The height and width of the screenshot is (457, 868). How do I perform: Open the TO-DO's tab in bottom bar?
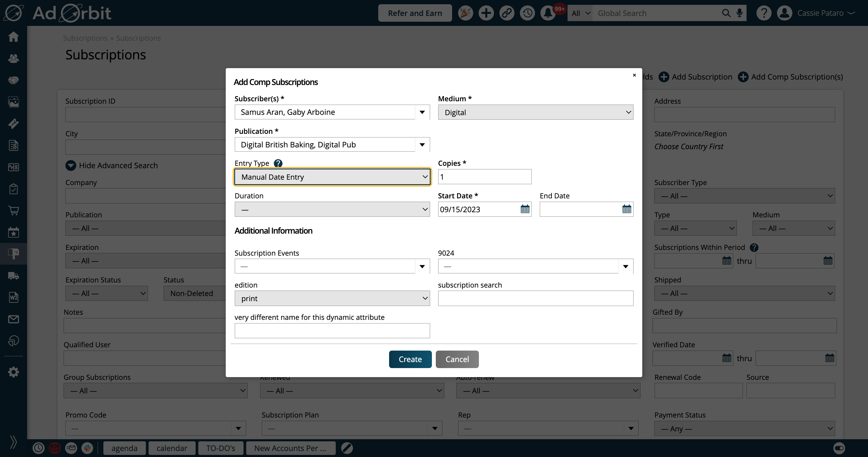coord(221,448)
